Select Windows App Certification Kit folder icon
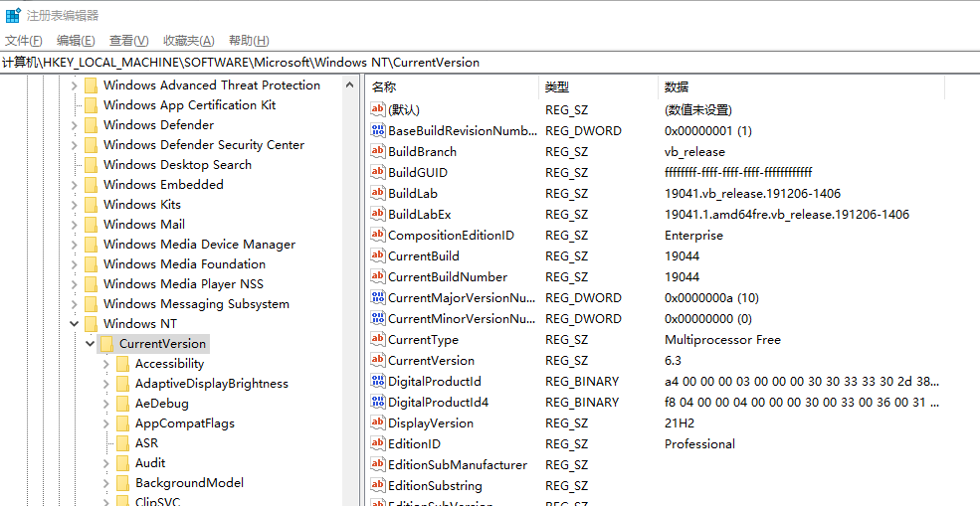The width and height of the screenshot is (980, 506). pos(92,105)
